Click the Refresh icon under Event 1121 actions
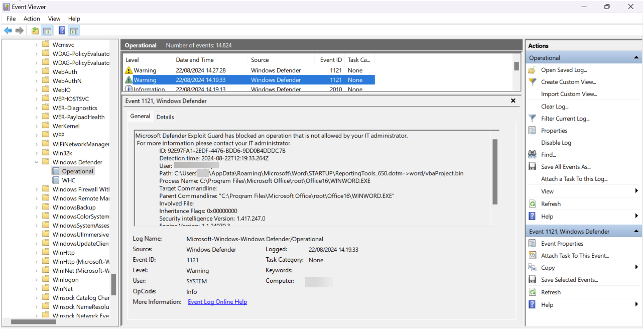This screenshot has width=644, height=329. coord(533,292)
